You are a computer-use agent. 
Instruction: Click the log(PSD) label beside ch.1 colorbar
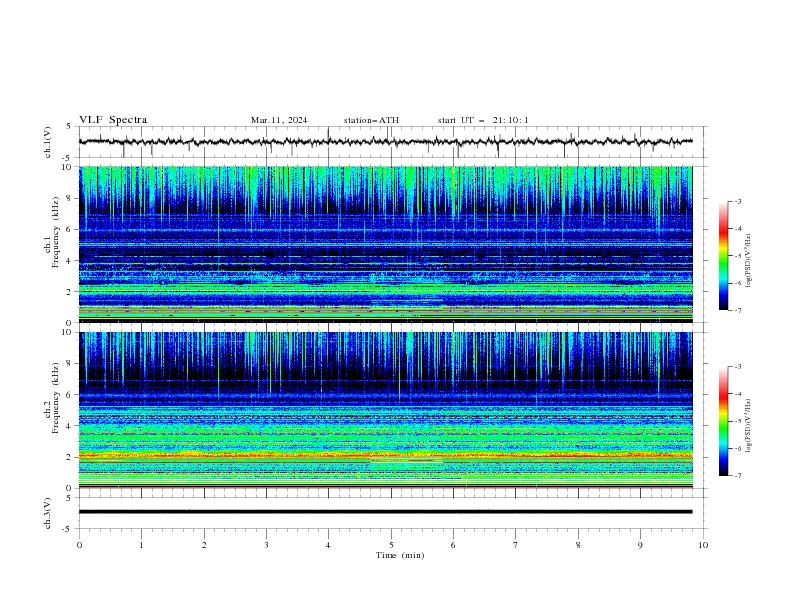[749, 261]
